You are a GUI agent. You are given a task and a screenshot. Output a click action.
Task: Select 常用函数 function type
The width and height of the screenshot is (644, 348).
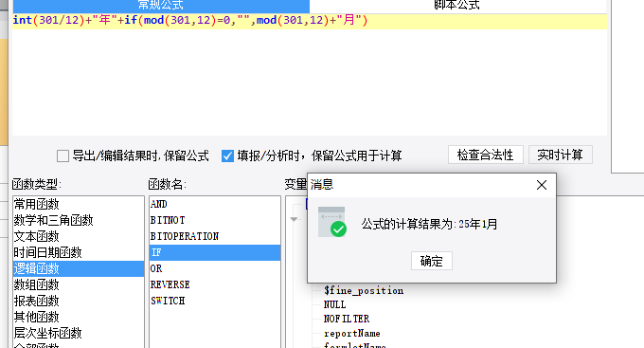tap(79, 204)
